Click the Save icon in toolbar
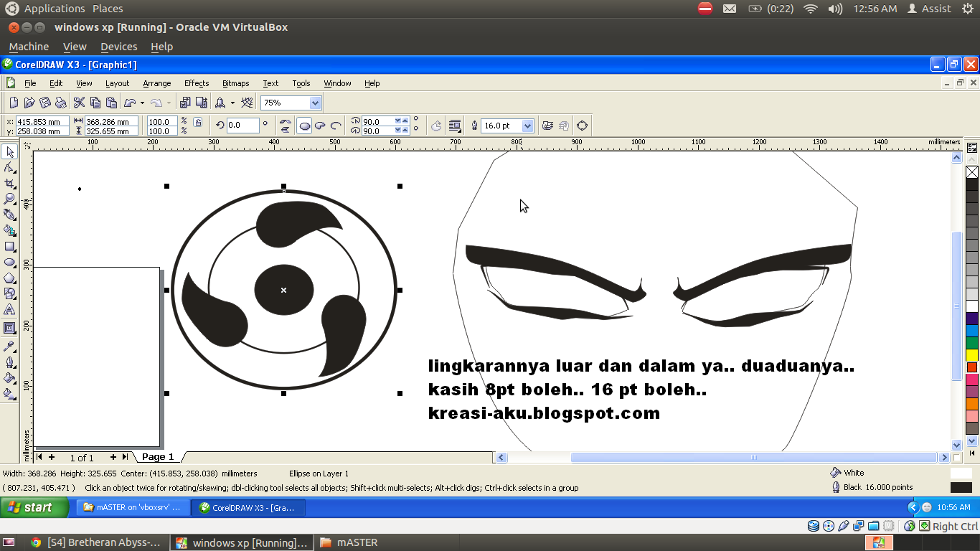980x551 pixels. point(45,103)
